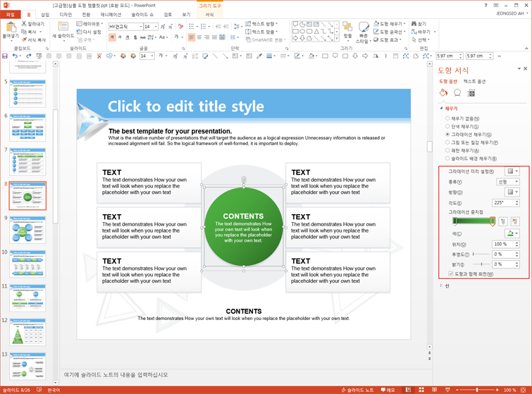The image size is (532, 394).
Task: Select slide 9 thumbnail
Action: (x=27, y=229)
